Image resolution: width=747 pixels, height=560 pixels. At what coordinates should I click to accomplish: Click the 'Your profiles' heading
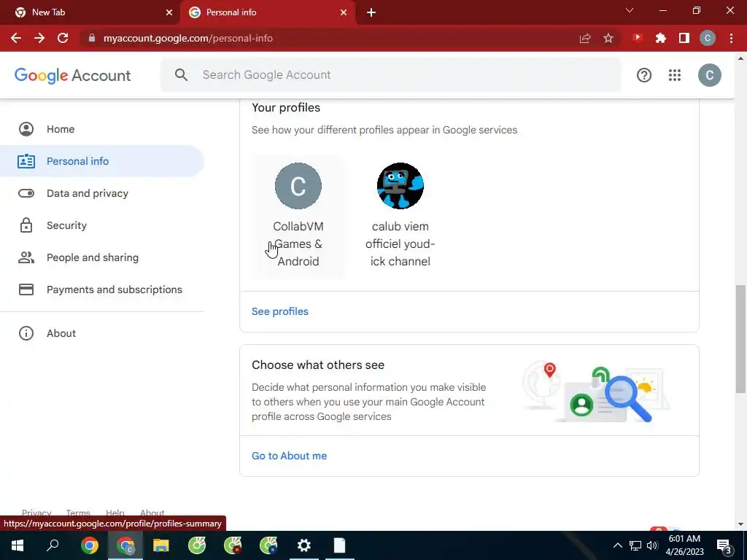tap(286, 108)
